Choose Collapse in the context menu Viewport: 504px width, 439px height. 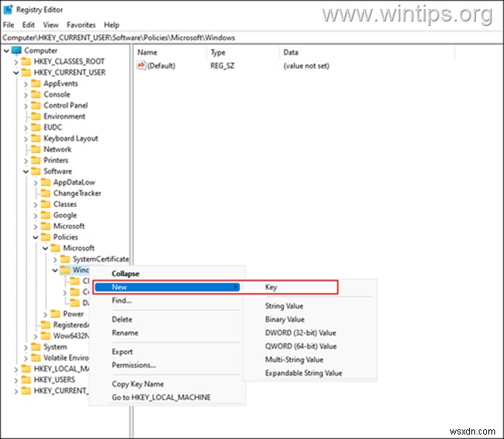click(125, 274)
